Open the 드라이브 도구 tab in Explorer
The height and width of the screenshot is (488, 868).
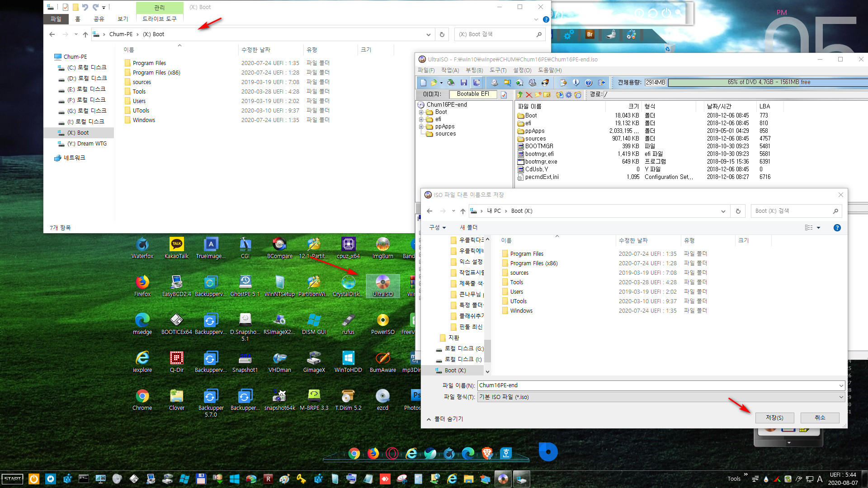159,19
